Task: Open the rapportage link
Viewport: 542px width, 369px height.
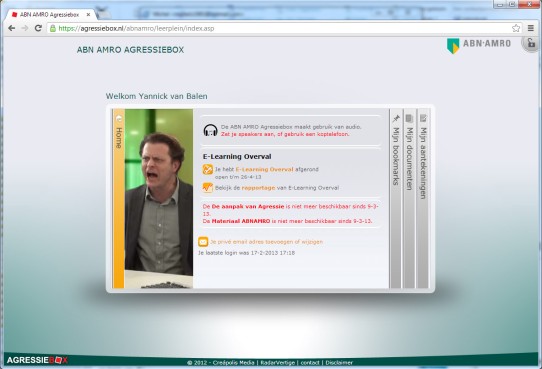Action: (258, 188)
